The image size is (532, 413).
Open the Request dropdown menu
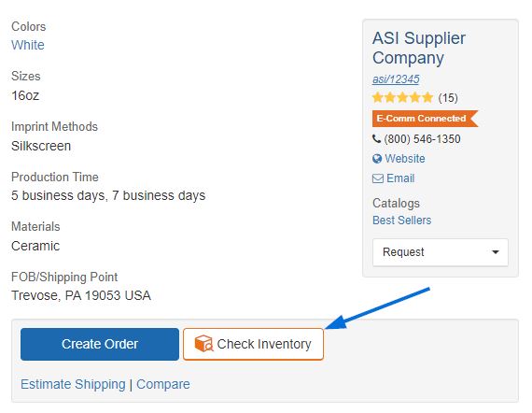(x=441, y=252)
